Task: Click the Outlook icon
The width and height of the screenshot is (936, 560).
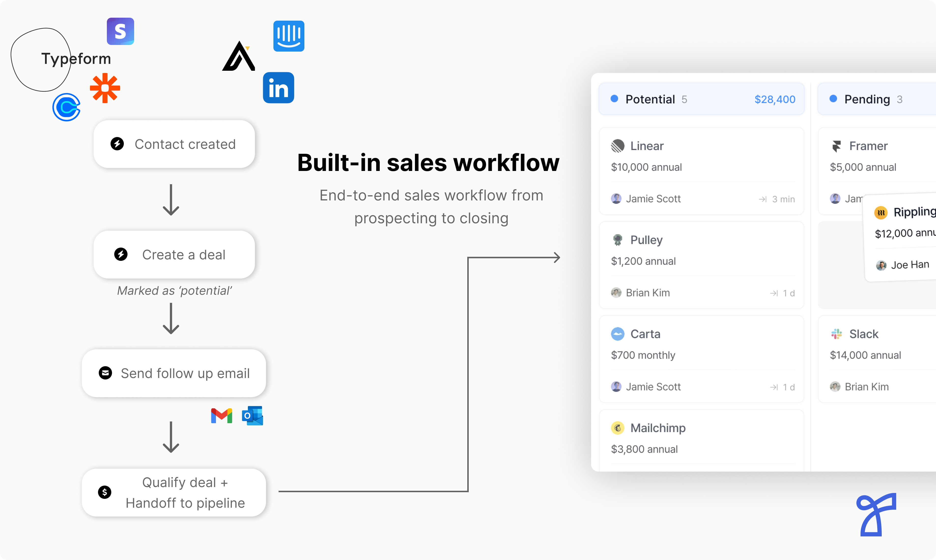Action: coord(253,416)
